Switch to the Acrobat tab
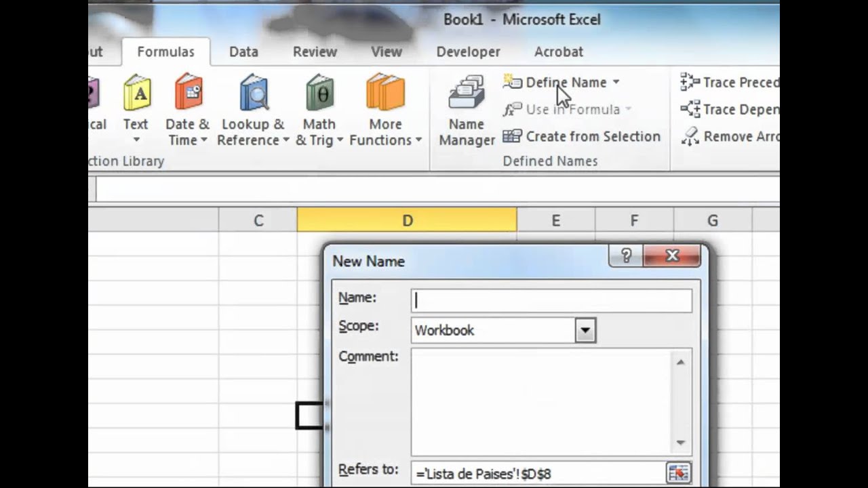868x488 pixels. coord(559,52)
